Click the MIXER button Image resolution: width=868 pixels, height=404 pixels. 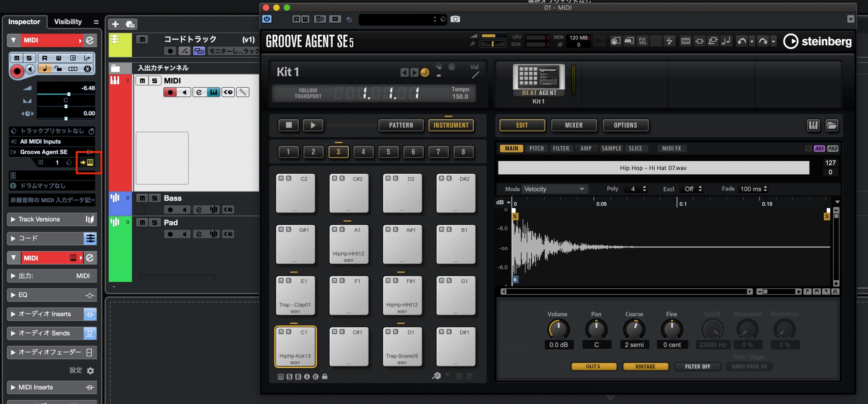(574, 125)
